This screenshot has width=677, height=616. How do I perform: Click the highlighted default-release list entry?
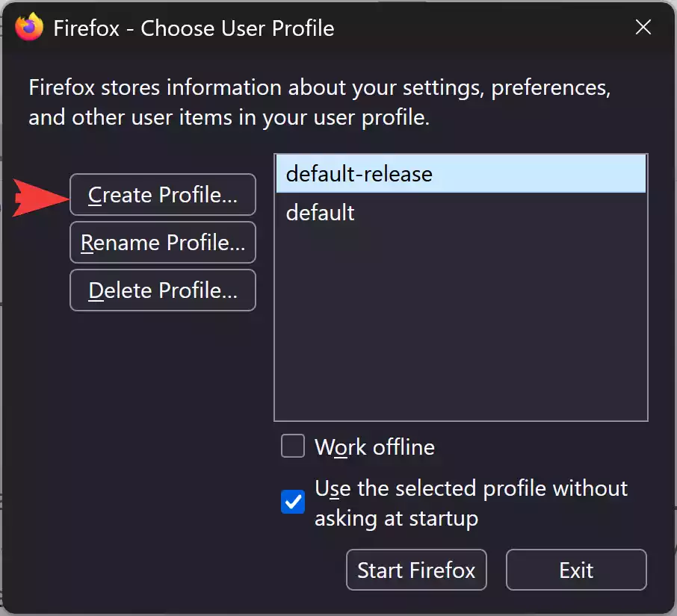(357, 174)
